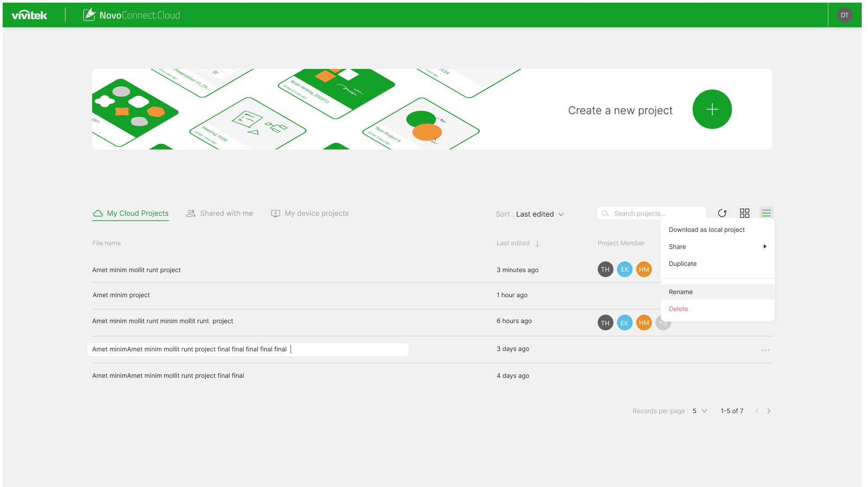Open the DT user avatar menu

844,15
